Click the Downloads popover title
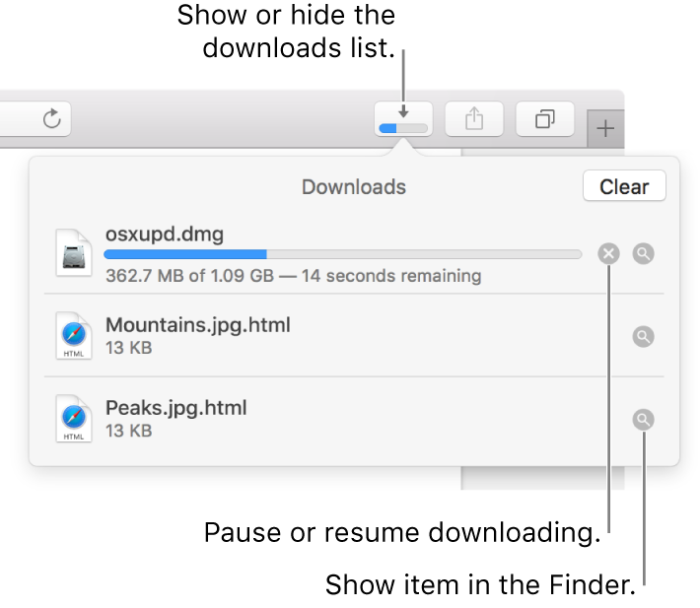 [x=354, y=186]
